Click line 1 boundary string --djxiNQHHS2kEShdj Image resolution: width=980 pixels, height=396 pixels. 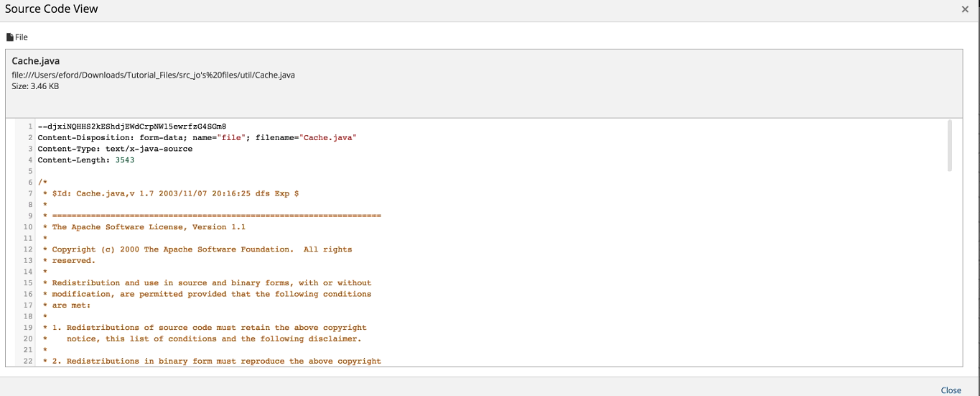point(132,126)
